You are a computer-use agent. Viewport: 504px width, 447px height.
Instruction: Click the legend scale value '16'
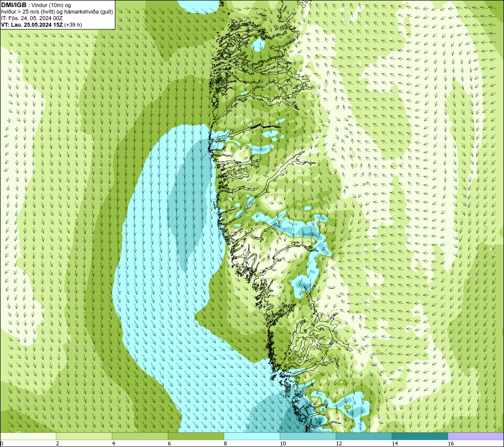[x=451, y=443]
